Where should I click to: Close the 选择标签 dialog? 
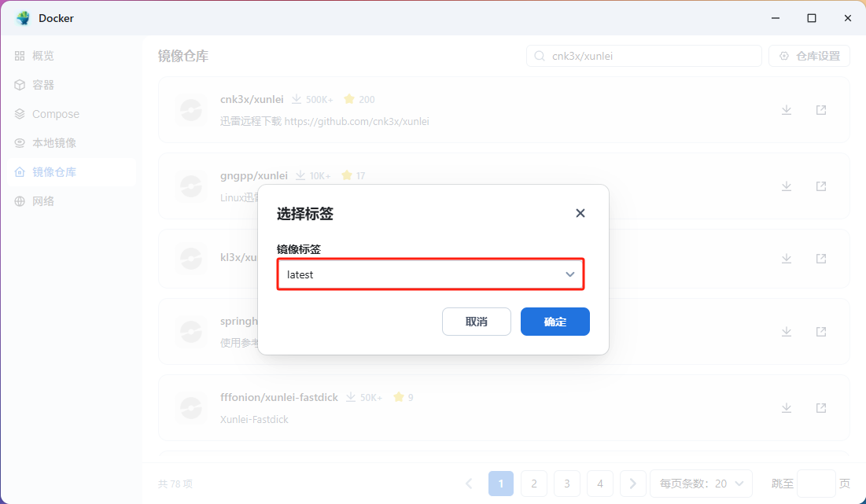click(x=580, y=213)
